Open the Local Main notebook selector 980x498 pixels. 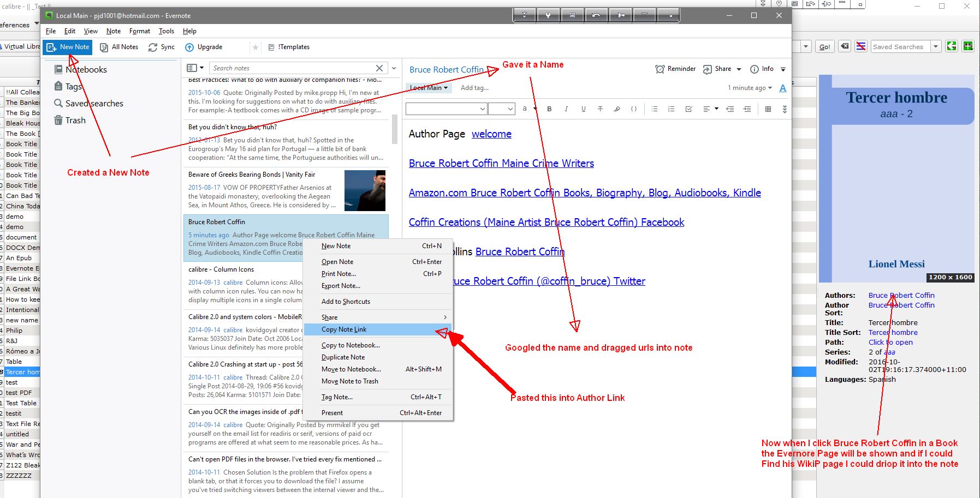[x=429, y=88]
